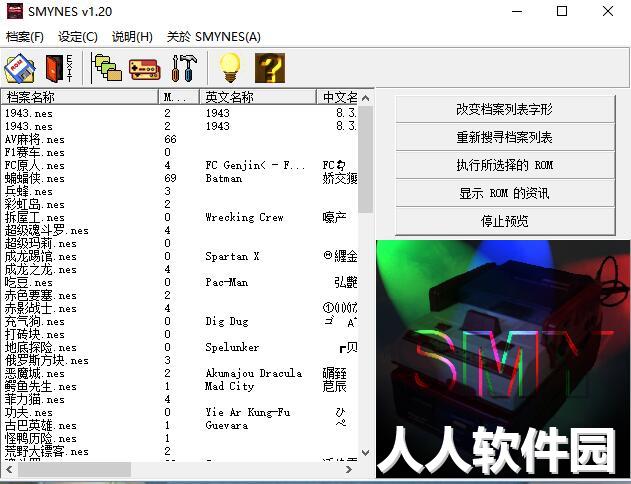631x484 pixels.
Task: Select 怪鸭历险.nes in the list
Action: click(x=41, y=438)
